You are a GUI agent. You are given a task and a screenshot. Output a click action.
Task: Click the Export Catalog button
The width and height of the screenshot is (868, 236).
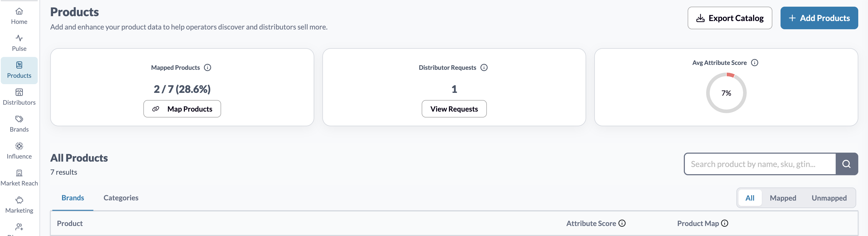coord(729,18)
